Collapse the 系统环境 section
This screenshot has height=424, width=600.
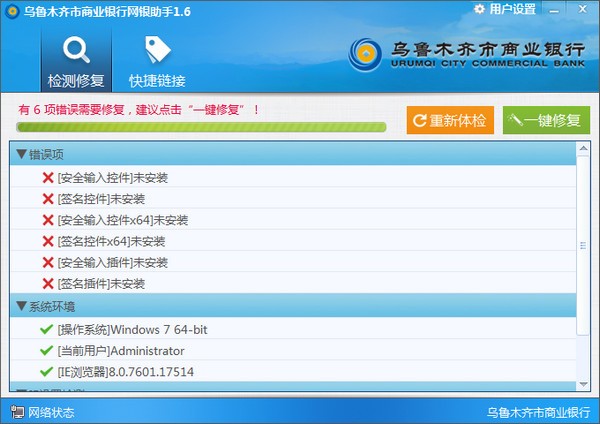[x=21, y=306]
